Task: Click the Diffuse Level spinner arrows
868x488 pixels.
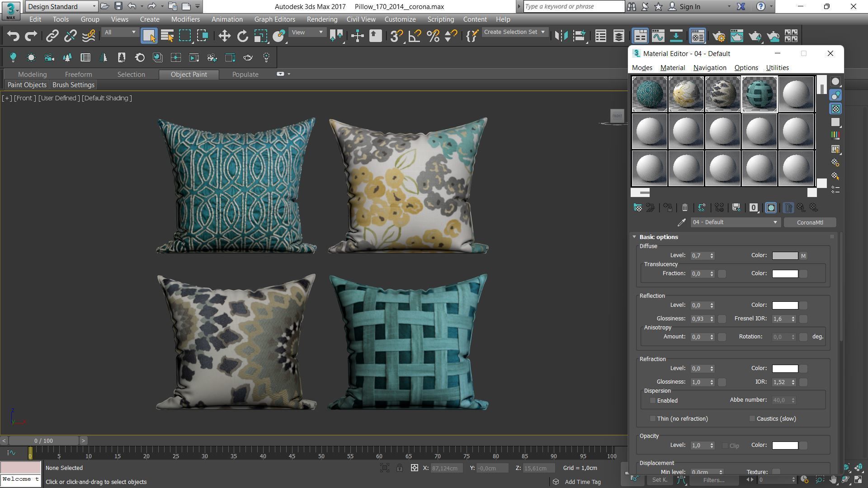Action: pos(712,256)
